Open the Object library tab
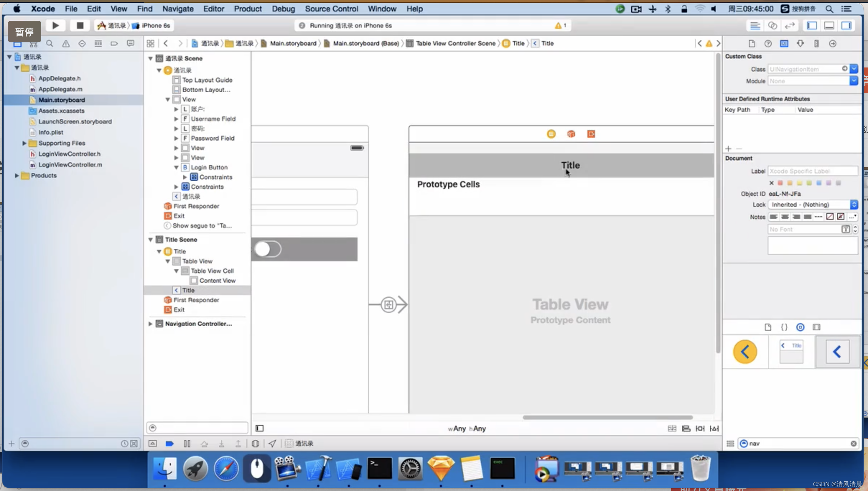 pyautogui.click(x=800, y=327)
